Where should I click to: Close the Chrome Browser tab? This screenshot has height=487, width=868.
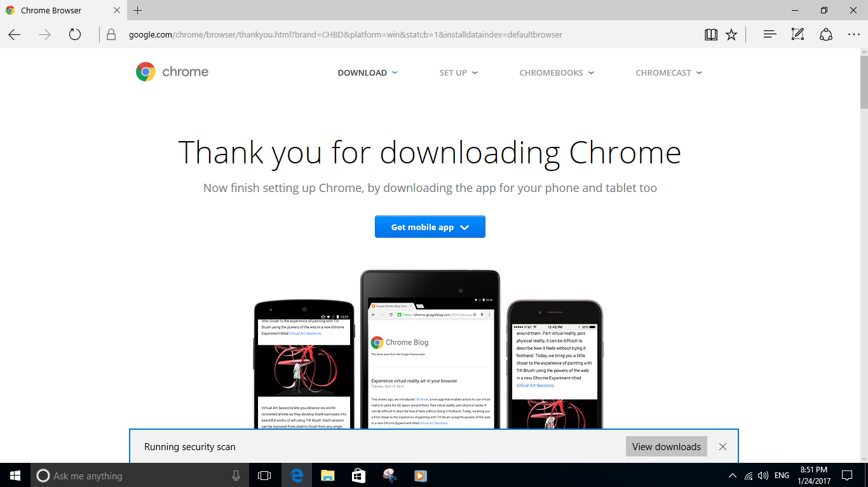(116, 10)
